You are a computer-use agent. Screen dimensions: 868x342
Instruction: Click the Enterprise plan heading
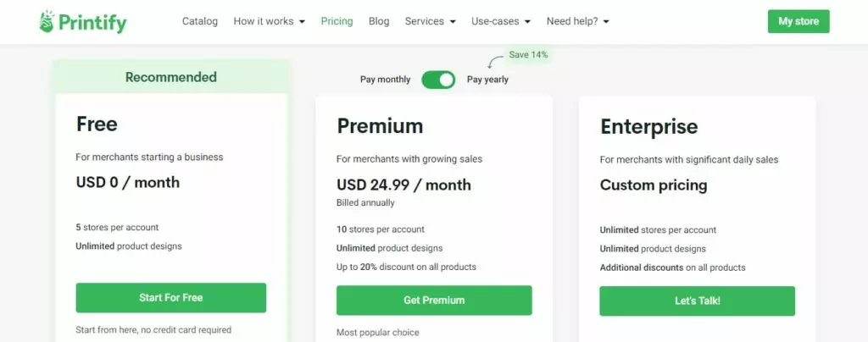648,126
